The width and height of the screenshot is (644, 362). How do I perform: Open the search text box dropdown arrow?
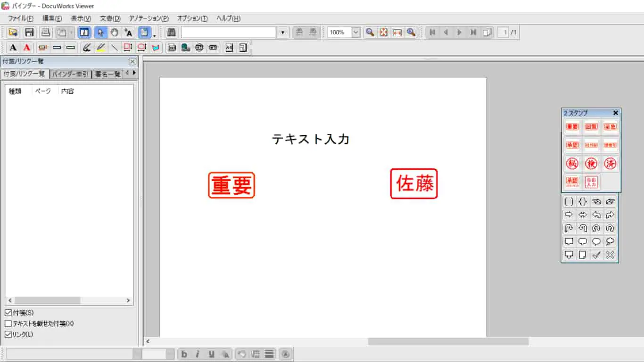pyautogui.click(x=282, y=33)
